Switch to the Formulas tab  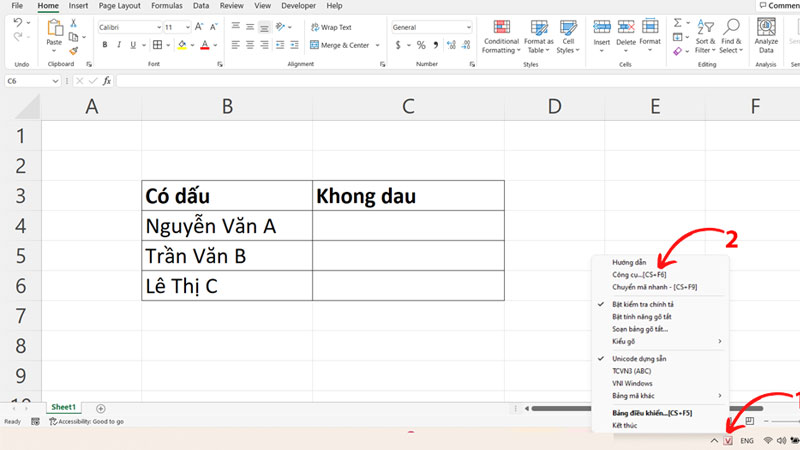click(x=167, y=6)
